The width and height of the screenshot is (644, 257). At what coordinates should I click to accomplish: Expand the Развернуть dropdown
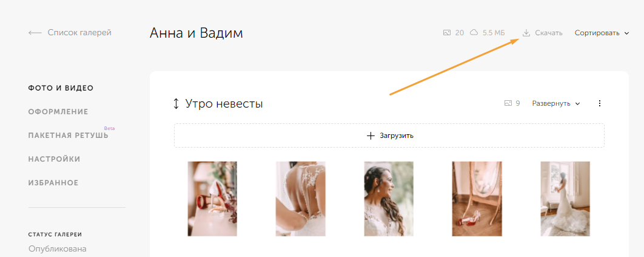click(556, 104)
